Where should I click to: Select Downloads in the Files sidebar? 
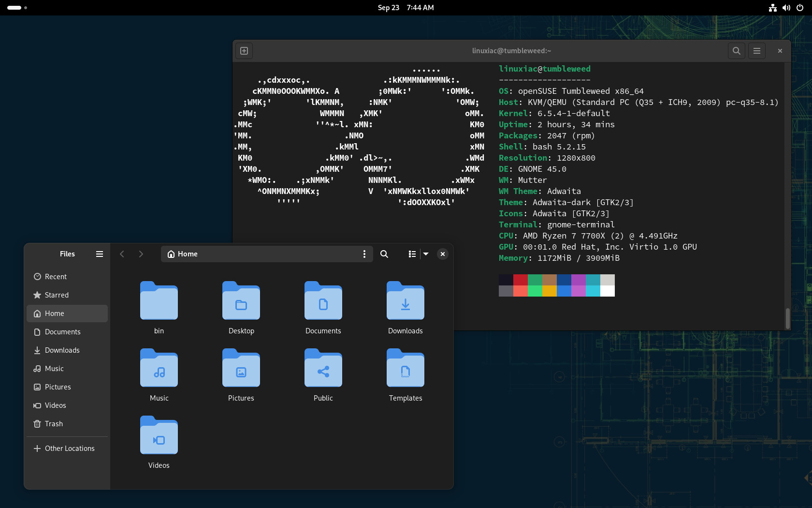coord(67,350)
